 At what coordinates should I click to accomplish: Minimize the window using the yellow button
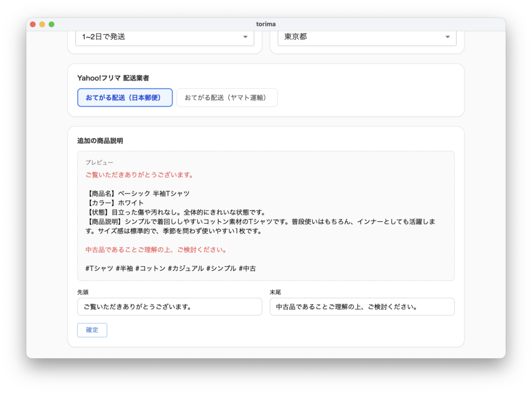click(x=42, y=24)
